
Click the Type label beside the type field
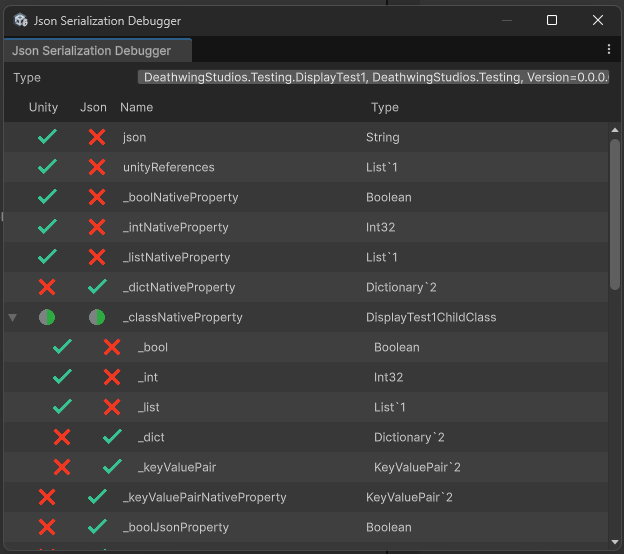pyautogui.click(x=27, y=78)
